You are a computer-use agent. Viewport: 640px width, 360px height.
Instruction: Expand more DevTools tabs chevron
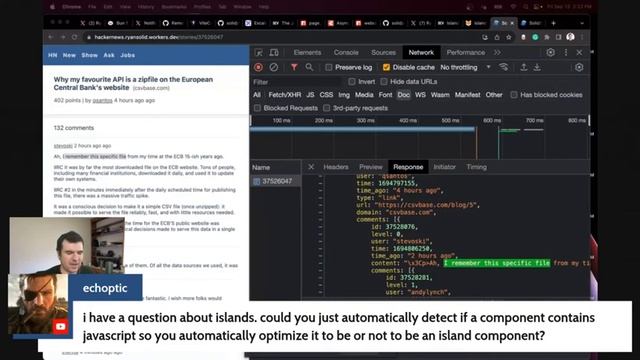(x=497, y=53)
